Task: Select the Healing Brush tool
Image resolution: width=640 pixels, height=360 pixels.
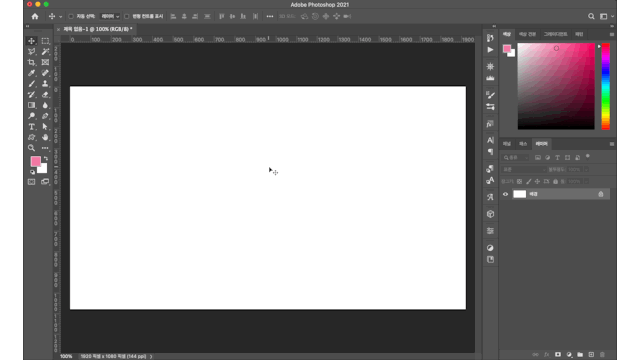Action: tap(45, 73)
